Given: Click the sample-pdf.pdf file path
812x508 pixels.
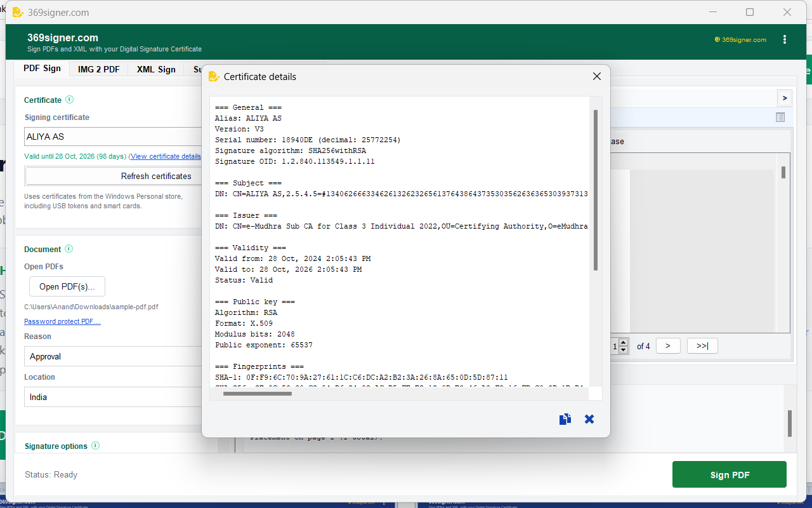Looking at the screenshot, I should pyautogui.click(x=91, y=307).
